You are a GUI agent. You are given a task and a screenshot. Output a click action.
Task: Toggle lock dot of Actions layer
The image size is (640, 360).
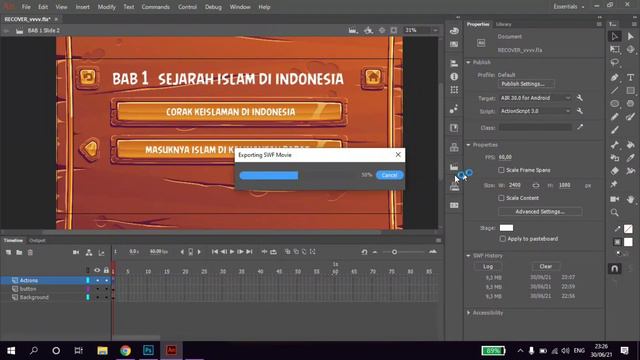coord(107,280)
